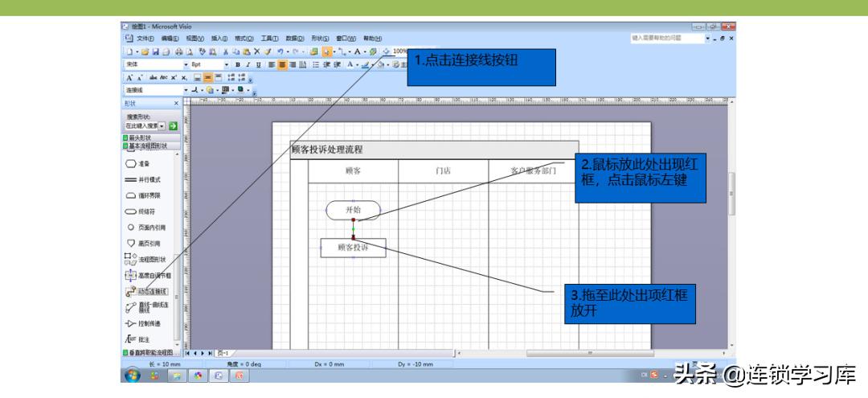Select the 页面内引用 shape
The width and height of the screenshot is (868, 398).
147,228
